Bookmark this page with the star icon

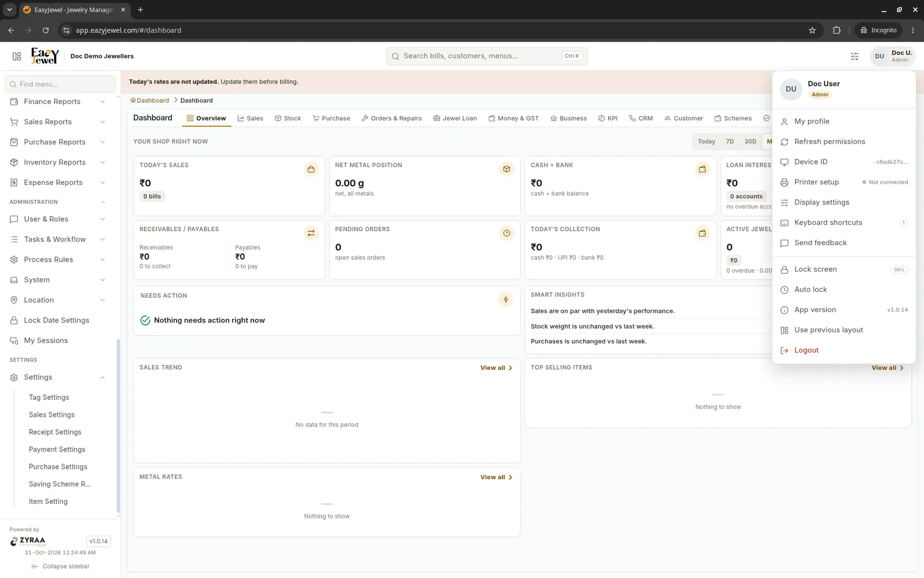click(x=813, y=30)
